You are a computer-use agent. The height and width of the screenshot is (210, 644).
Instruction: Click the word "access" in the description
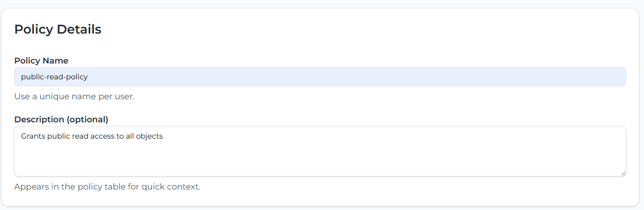[106, 136]
